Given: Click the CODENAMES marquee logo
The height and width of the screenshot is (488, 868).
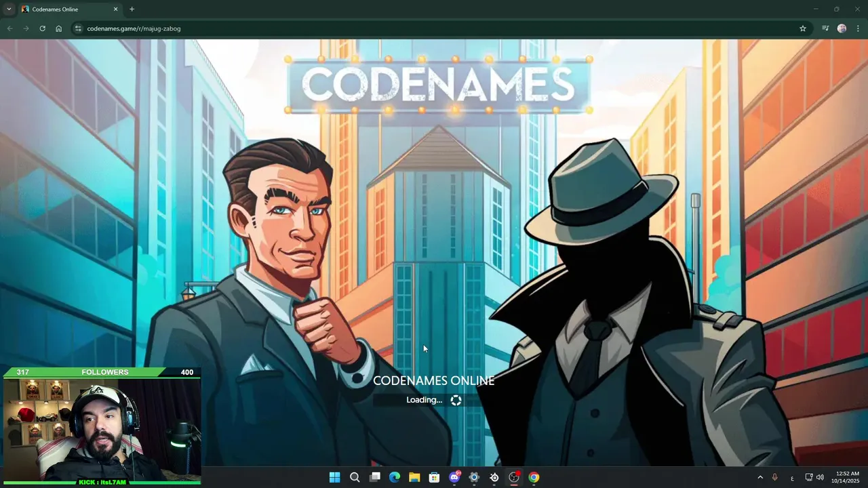Looking at the screenshot, I should tap(438, 85).
